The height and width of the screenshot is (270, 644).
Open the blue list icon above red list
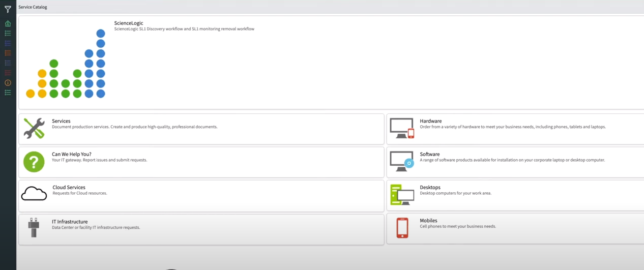[8, 63]
